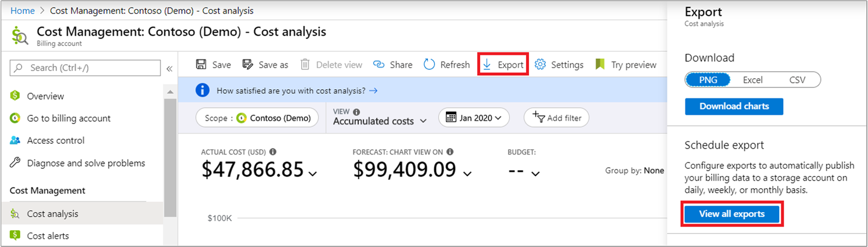Select Excel download format
Screen dimensions: 868x247
click(x=752, y=80)
